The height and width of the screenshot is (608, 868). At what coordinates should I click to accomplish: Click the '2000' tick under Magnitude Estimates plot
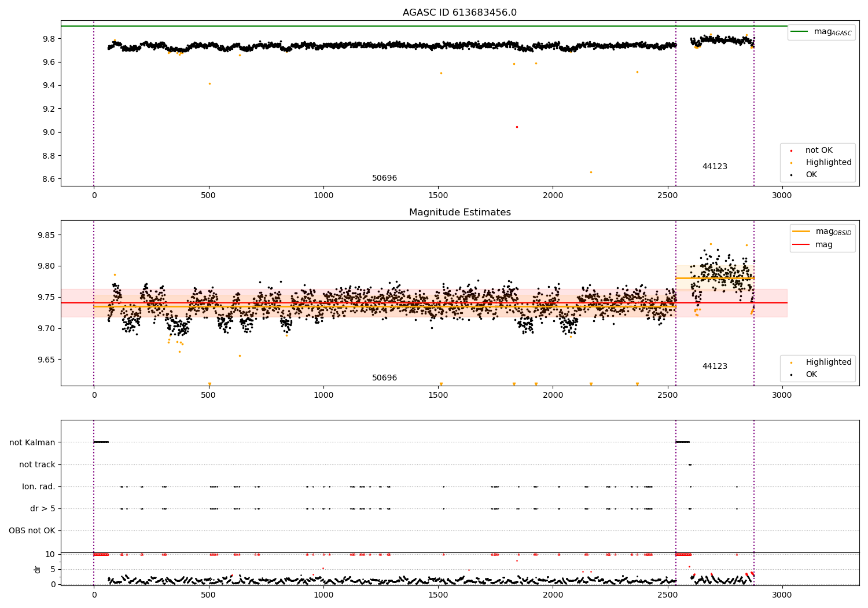tap(553, 395)
